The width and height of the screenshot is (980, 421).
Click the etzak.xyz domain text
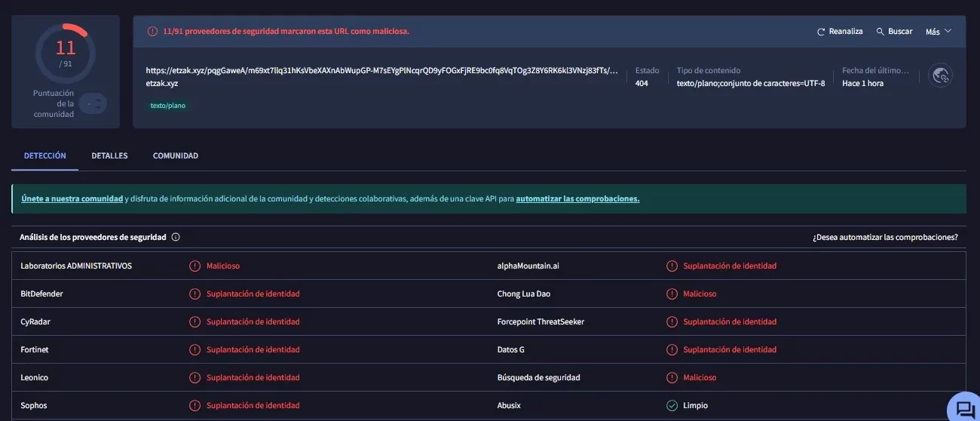[162, 83]
